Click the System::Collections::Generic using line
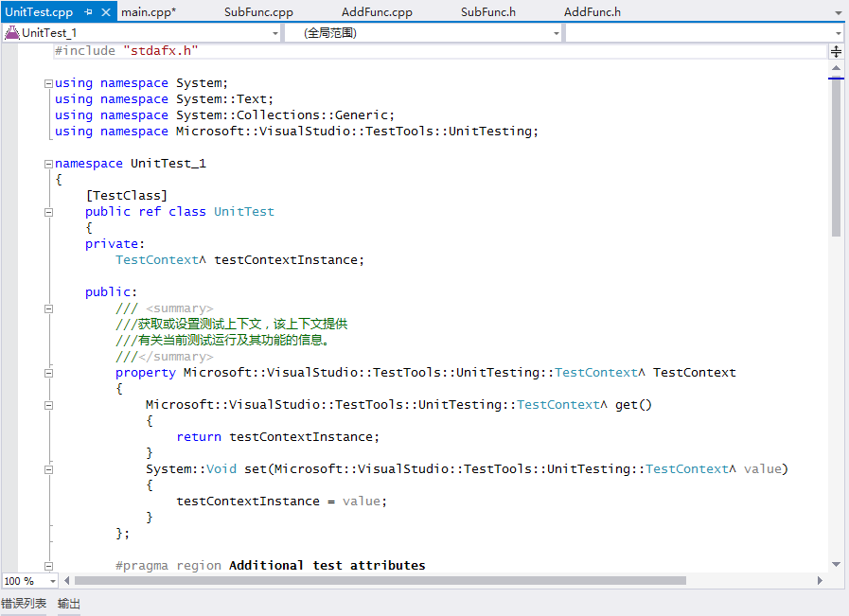The image size is (849, 616). (x=224, y=115)
